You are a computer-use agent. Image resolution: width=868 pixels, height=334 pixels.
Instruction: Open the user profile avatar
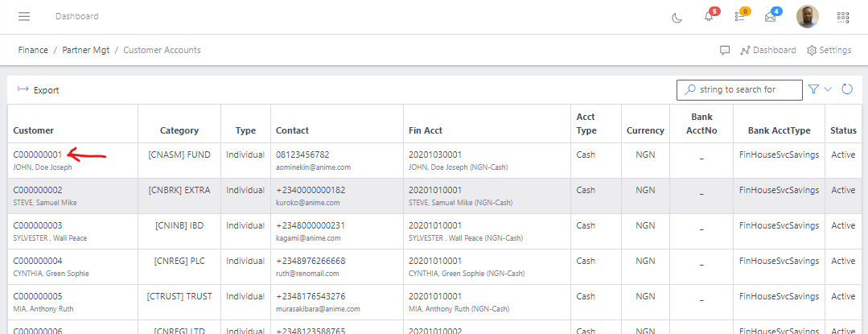[807, 17]
